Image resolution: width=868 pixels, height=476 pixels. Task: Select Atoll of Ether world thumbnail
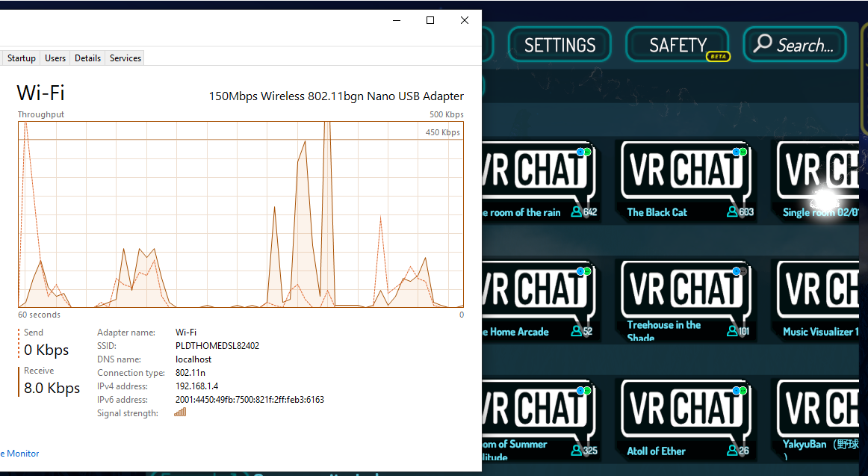(685, 420)
